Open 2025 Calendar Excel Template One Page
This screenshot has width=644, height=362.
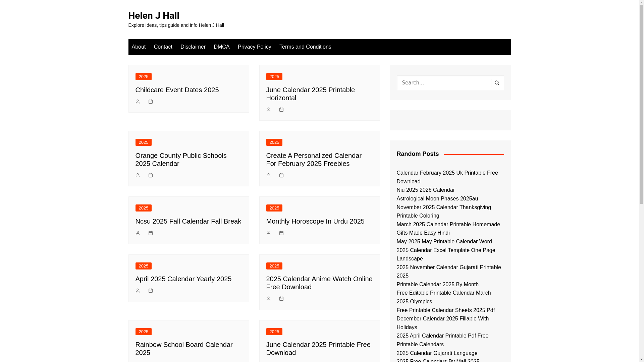tap(446, 254)
